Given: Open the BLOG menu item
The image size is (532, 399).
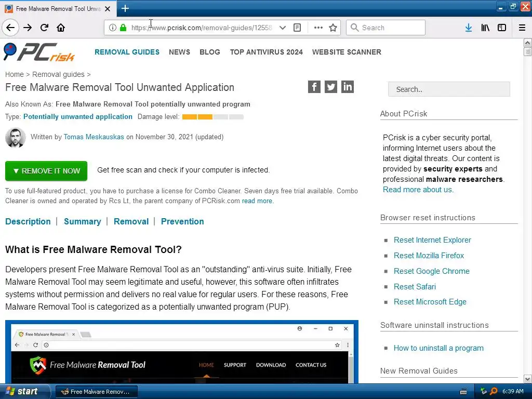Looking at the screenshot, I should click(x=210, y=52).
